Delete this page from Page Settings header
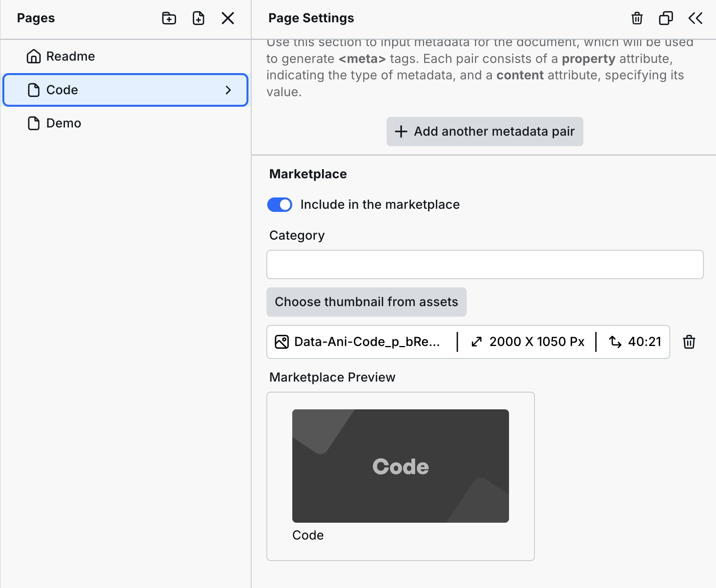Screen dimensions: 716x588 pos(637,18)
